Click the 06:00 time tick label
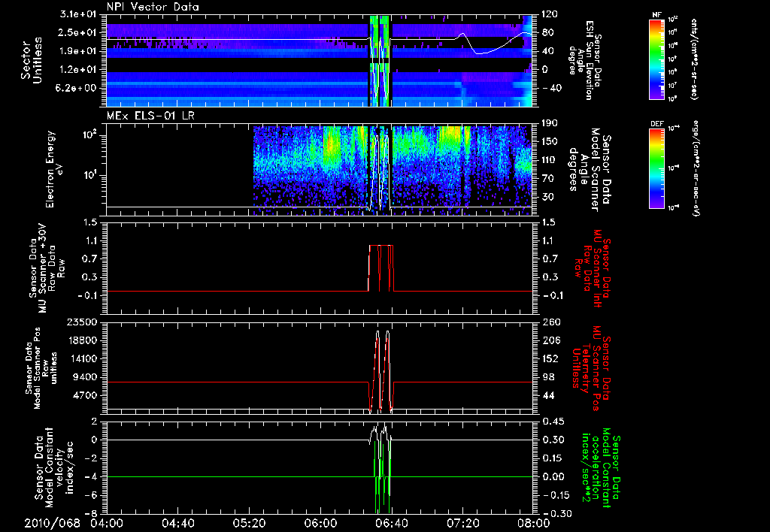Screen dimensions: 770x532 click(x=320, y=523)
